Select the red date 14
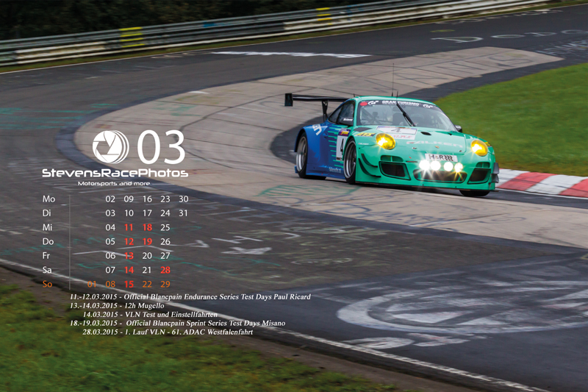Viewport: 588px width, 392px height. (129, 270)
